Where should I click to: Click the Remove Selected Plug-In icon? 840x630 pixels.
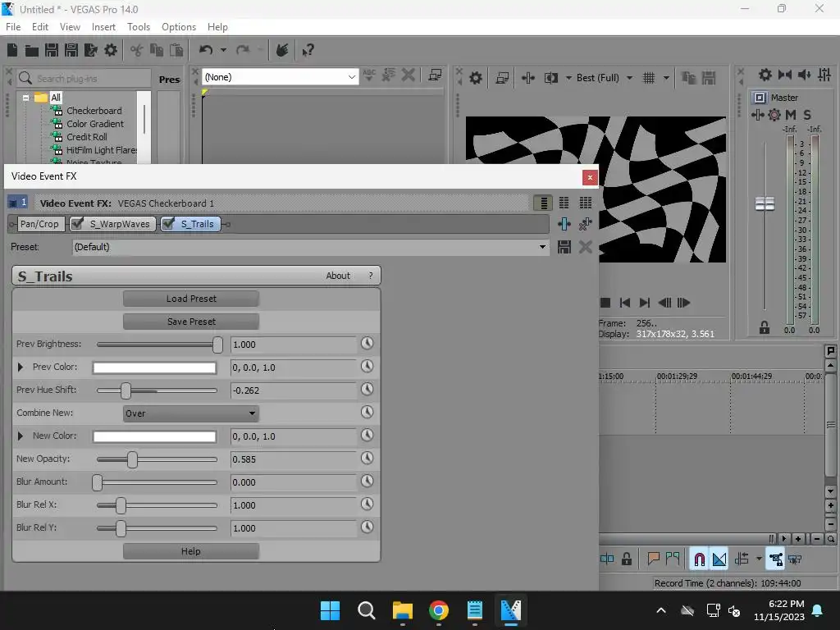[585, 224]
